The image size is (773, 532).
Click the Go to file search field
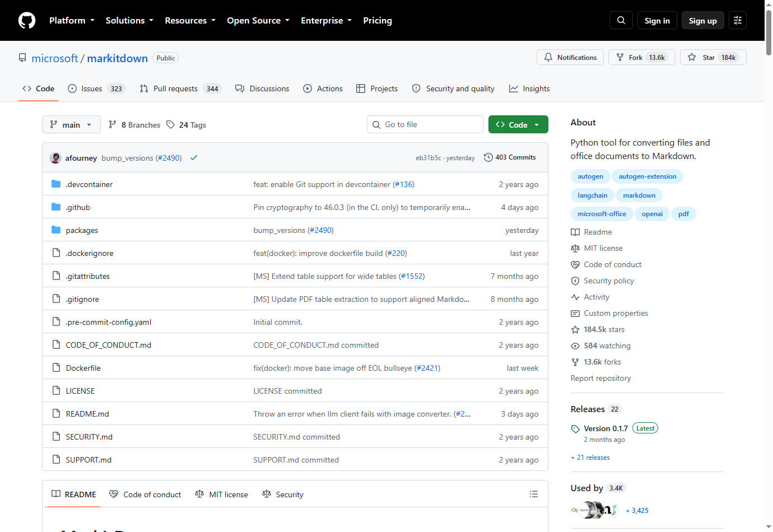425,124
